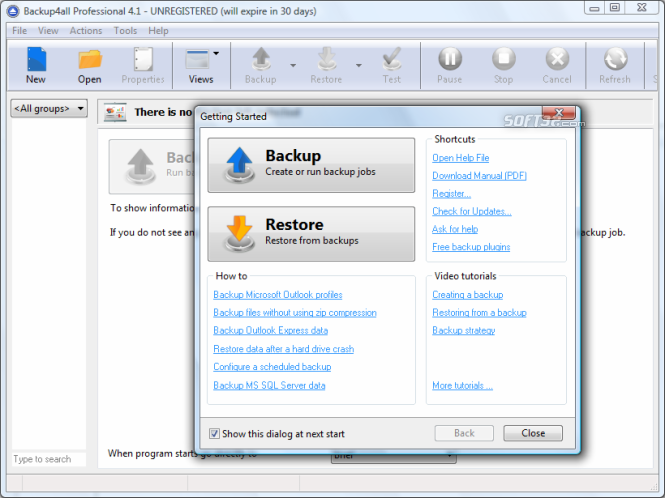Screen dimensions: 665x498
Task: Watch 'Creating a backup' video tutorial
Action: 468,294
